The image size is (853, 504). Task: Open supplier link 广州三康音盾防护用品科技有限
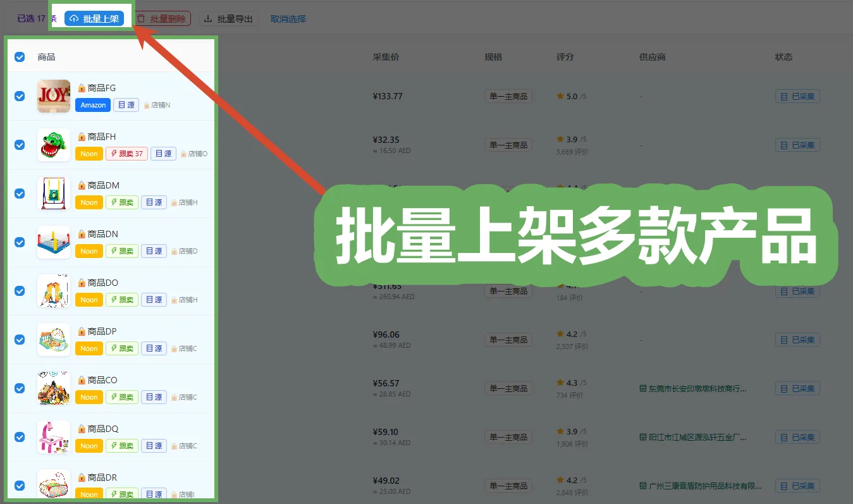coord(701,486)
